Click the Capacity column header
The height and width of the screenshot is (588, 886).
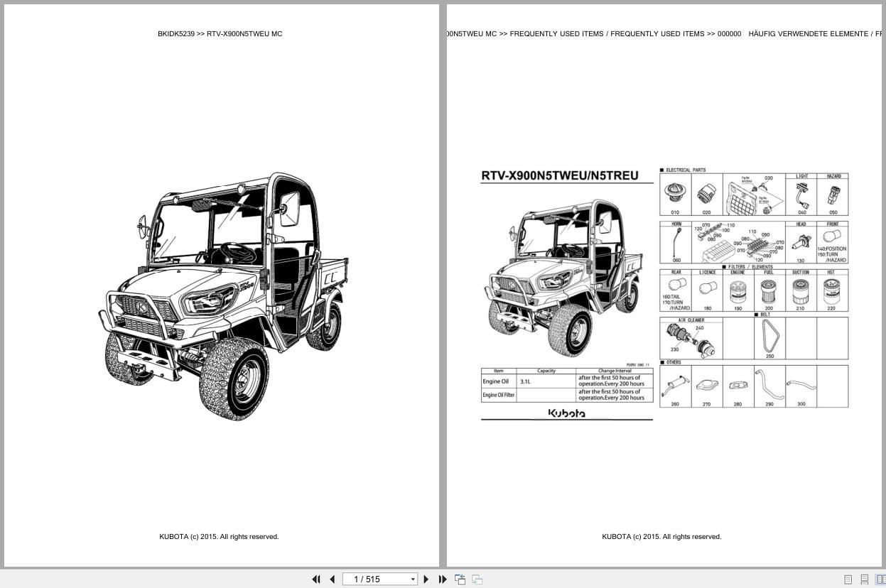(546, 371)
